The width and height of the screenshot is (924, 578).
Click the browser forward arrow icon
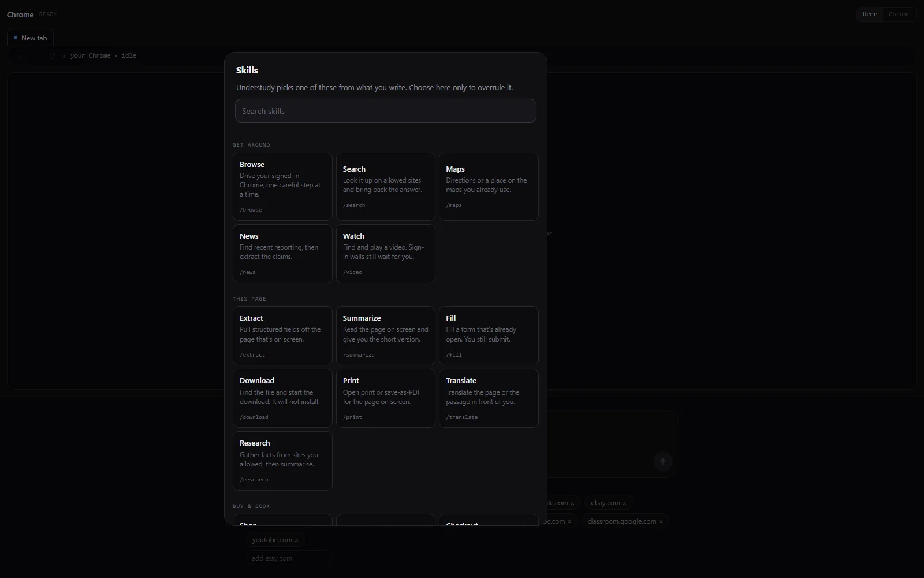36,56
